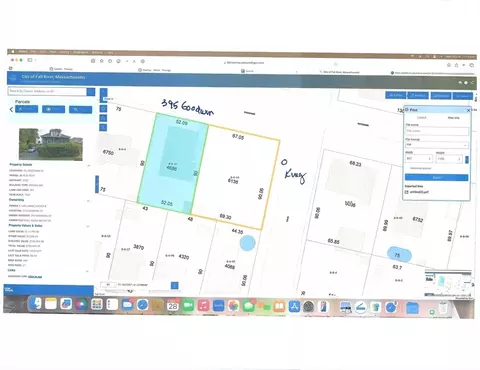Collapse Property Values & Sales section
The height and width of the screenshot is (370, 480).
pyautogui.click(x=88, y=226)
